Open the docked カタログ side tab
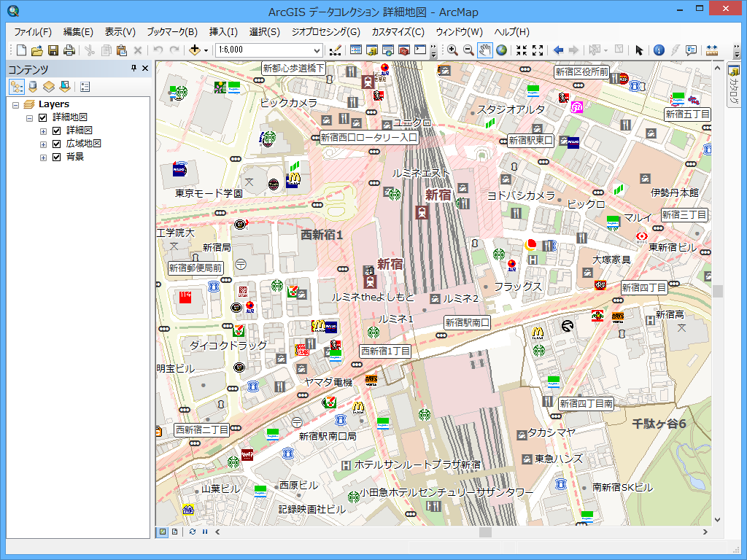Screen dimensions: 747x560 click(x=734, y=86)
